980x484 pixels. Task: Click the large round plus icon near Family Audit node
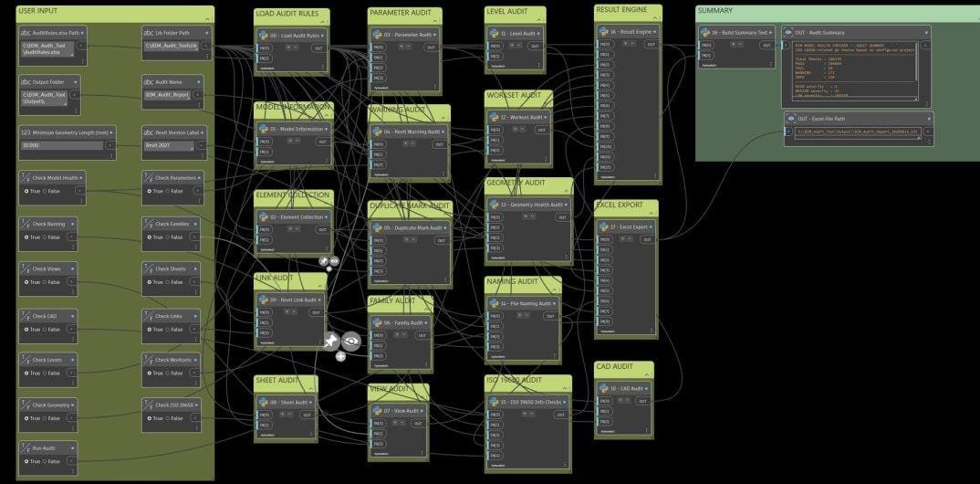coord(340,356)
